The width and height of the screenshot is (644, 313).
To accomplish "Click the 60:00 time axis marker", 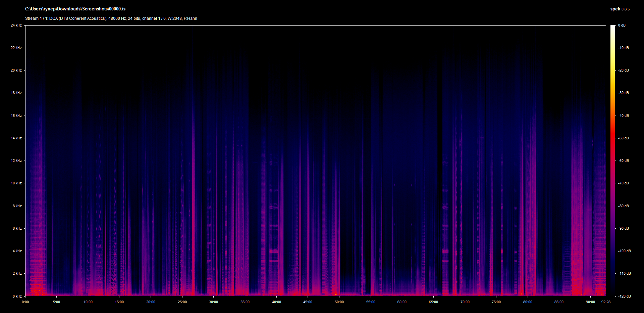I will [402, 302].
